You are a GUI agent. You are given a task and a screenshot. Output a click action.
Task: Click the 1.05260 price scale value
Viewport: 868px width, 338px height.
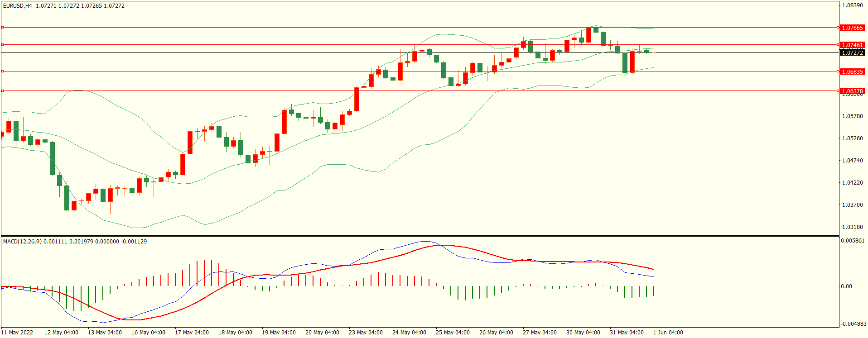[852, 138]
